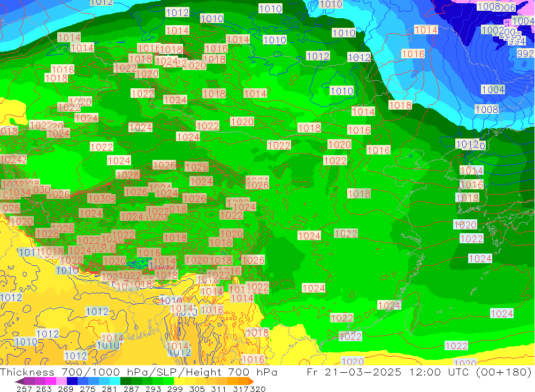Click the first yellow swatch in the legend
This screenshot has width=535, height=392.
coord(179,381)
